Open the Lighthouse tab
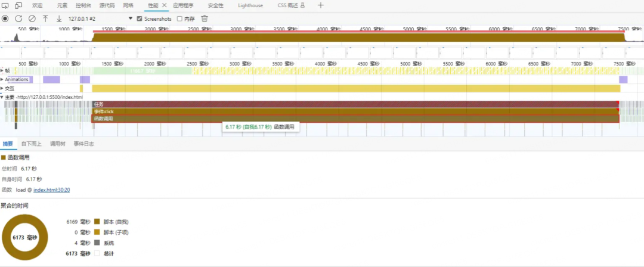This screenshot has height=267, width=644. [x=250, y=5]
